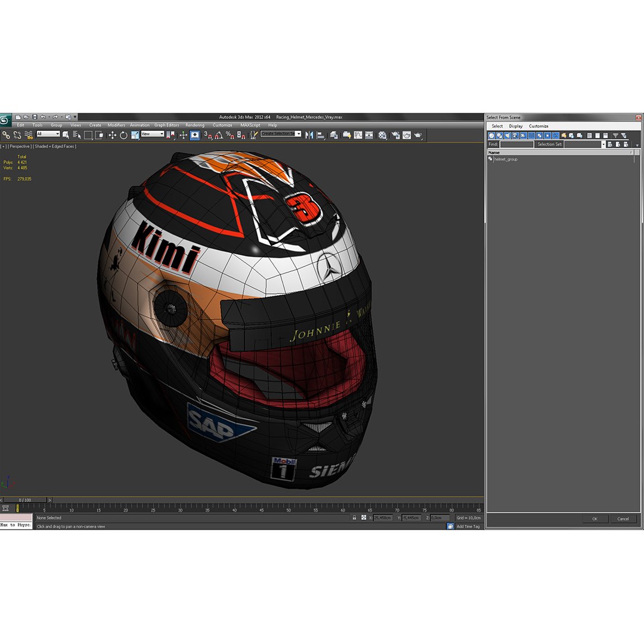Open the Rendering menu

[x=194, y=125]
